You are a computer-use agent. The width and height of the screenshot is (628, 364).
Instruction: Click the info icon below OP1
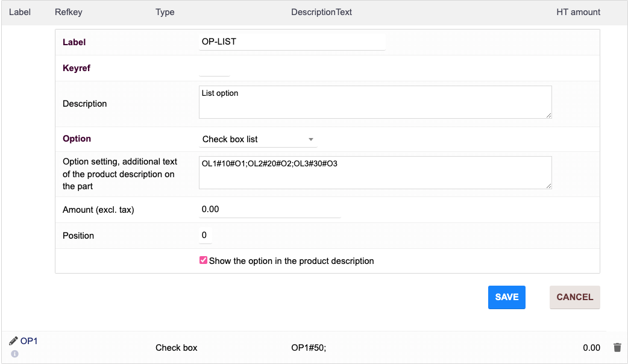(14, 354)
